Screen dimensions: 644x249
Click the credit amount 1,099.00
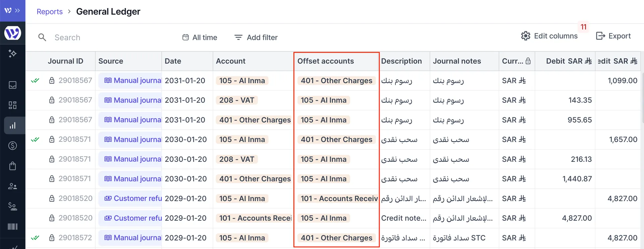[623, 80]
